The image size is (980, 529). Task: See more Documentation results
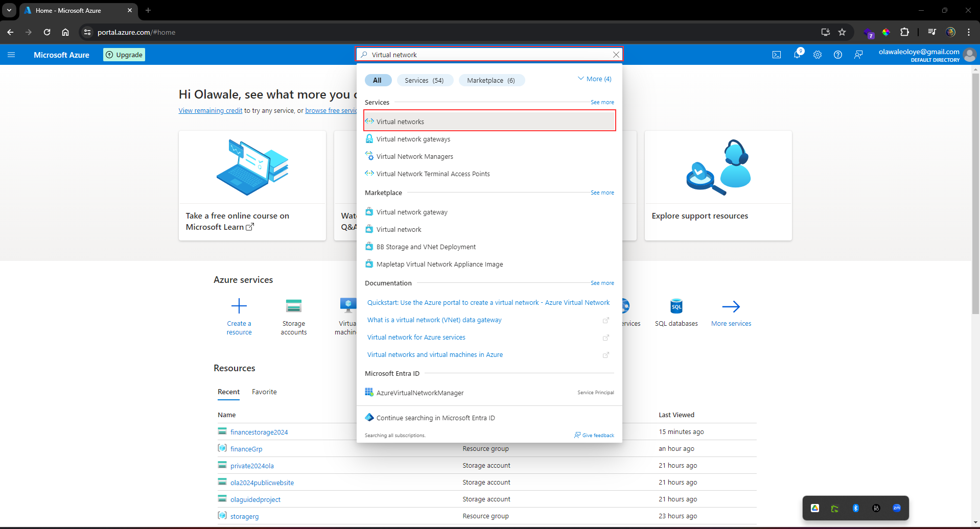[x=602, y=283]
